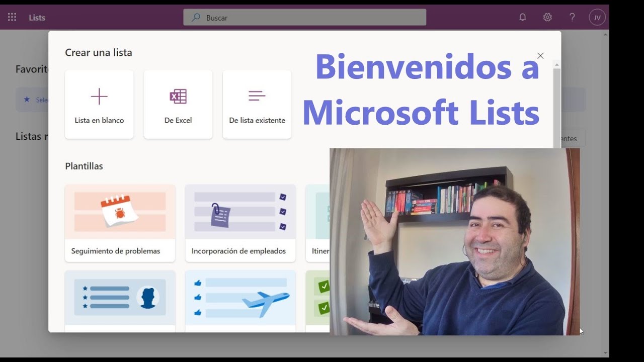
Task: Click the Lists app title
Action: pos(37,18)
